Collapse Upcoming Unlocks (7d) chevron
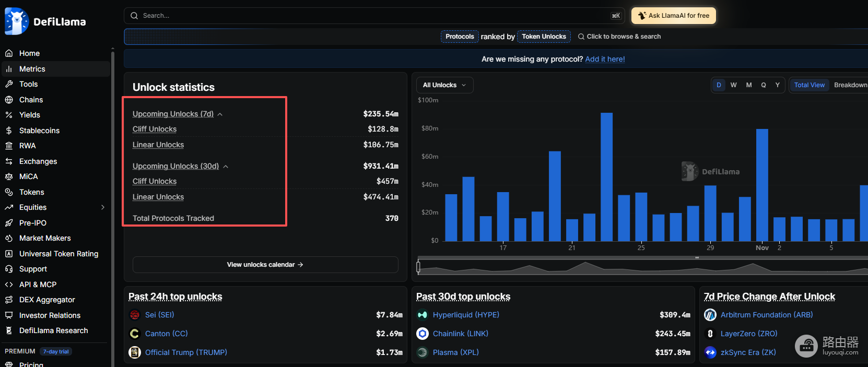This screenshot has height=367, width=868. 220,114
